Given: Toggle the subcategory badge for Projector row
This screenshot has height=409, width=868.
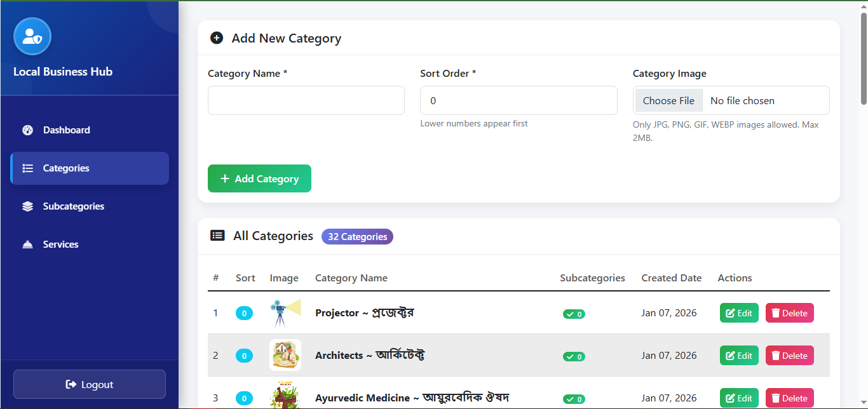Looking at the screenshot, I should [574, 314].
